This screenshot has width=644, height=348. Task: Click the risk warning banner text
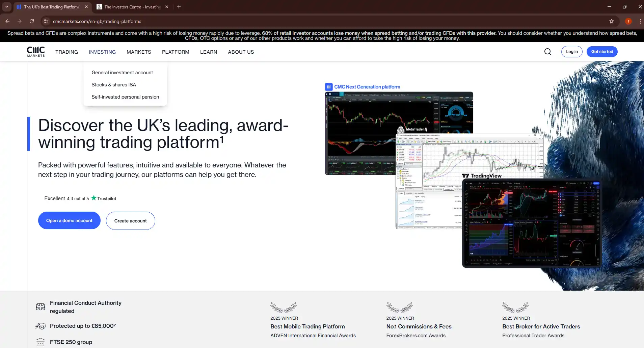322,35
